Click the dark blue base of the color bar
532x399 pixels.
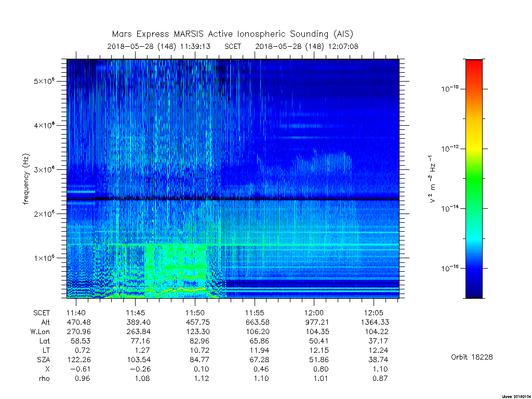click(474, 292)
